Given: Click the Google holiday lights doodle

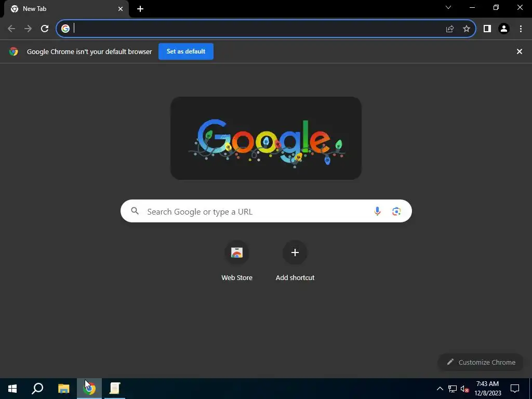Looking at the screenshot, I should (x=266, y=138).
